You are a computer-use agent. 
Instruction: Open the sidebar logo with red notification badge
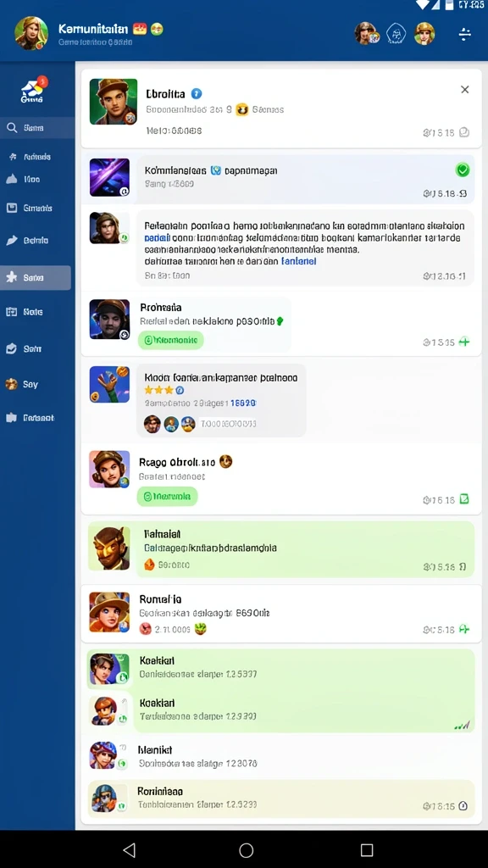click(x=33, y=90)
